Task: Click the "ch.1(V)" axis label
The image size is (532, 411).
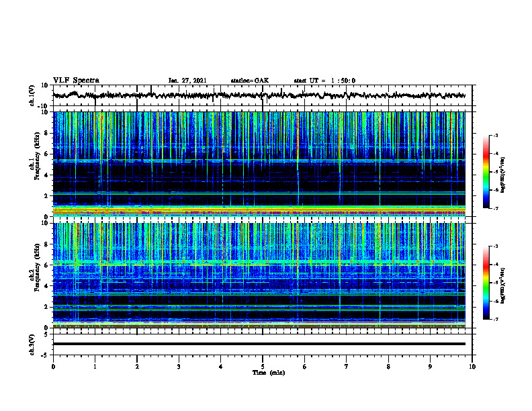Action: click(32, 95)
